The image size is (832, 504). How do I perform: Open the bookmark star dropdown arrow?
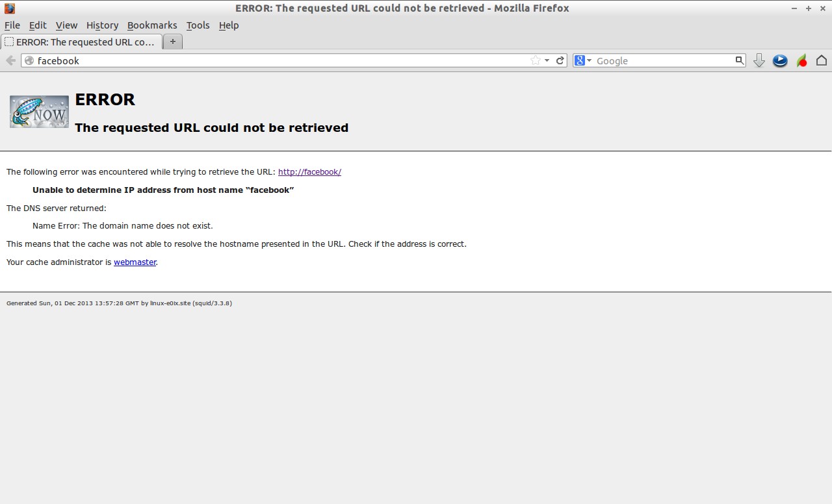click(547, 60)
